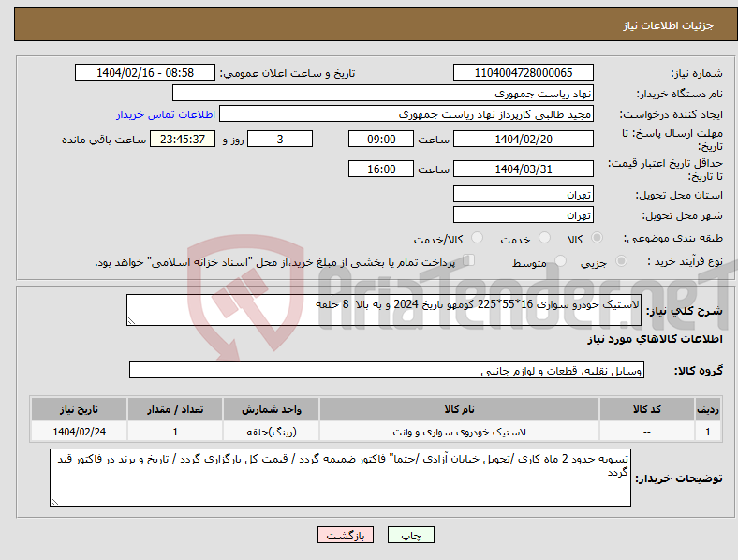Click the resize handle of buyer notes box

[x=54, y=502]
